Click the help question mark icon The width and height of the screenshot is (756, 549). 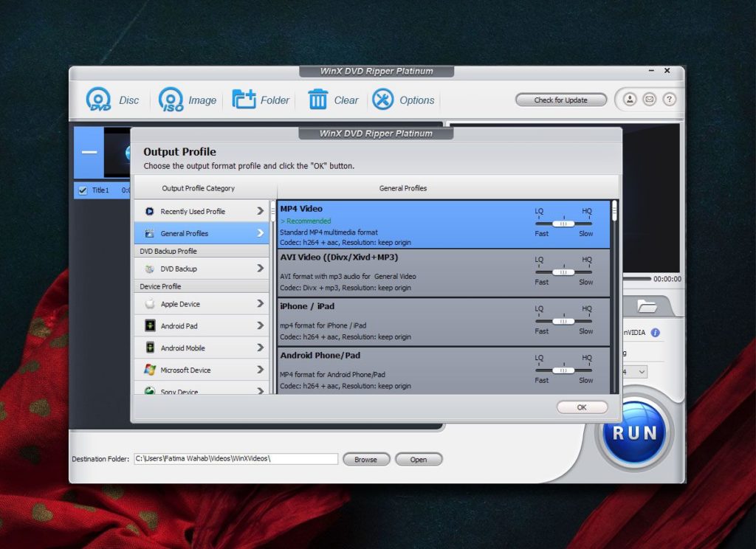pos(669,99)
